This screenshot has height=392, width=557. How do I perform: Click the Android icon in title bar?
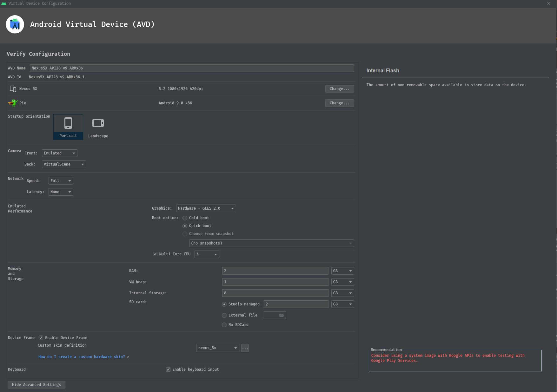[x=4, y=3]
